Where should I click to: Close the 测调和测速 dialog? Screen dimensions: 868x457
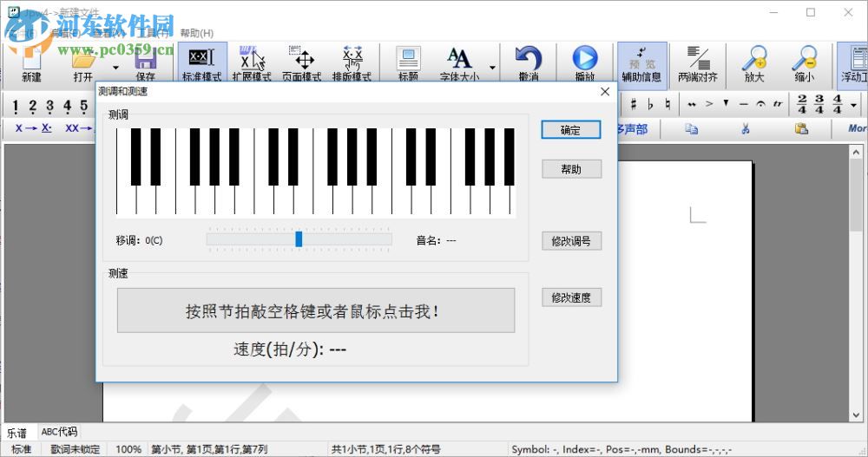tap(605, 91)
